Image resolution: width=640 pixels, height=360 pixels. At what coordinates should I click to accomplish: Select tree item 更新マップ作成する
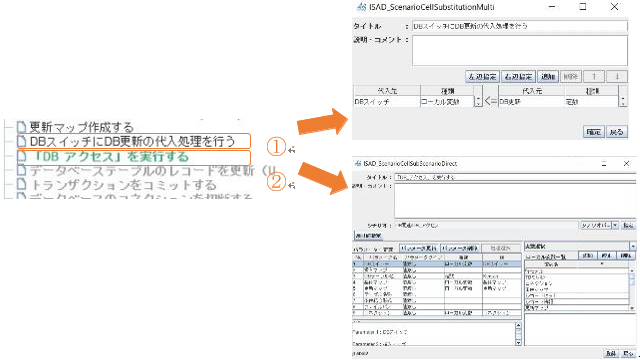(x=82, y=127)
